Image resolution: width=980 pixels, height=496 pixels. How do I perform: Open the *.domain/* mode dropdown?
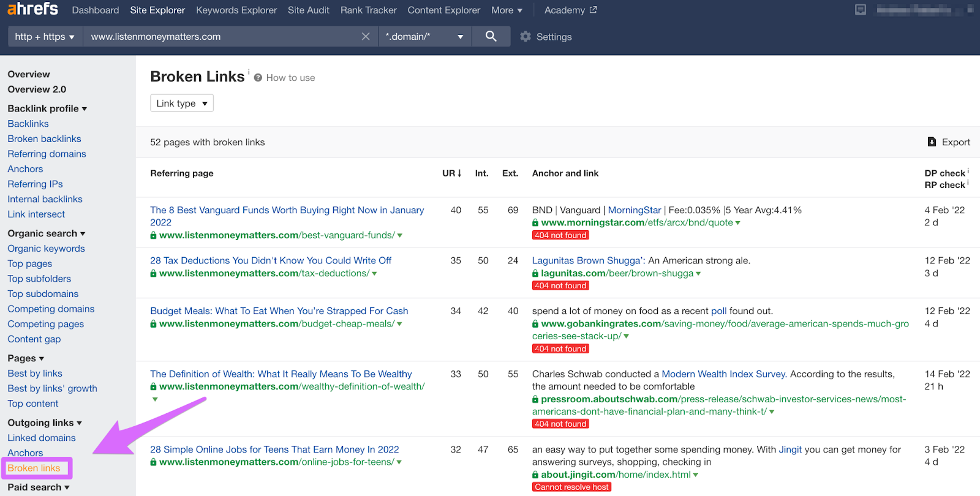click(424, 36)
